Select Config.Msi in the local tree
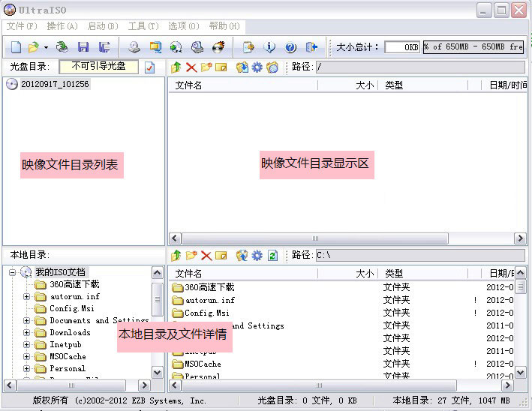Image resolution: width=532 pixels, height=411 pixels. tap(71, 308)
